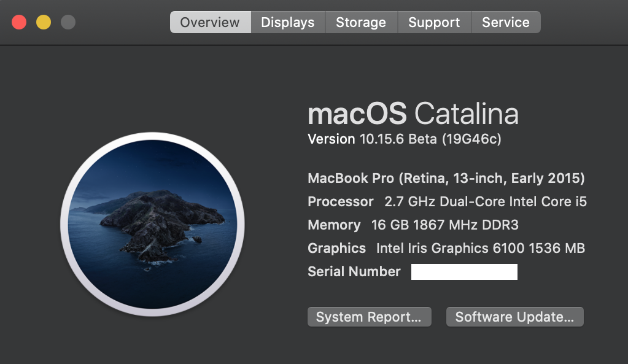Click the build number 19G46c
This screenshot has height=364, width=628.
pos(472,139)
